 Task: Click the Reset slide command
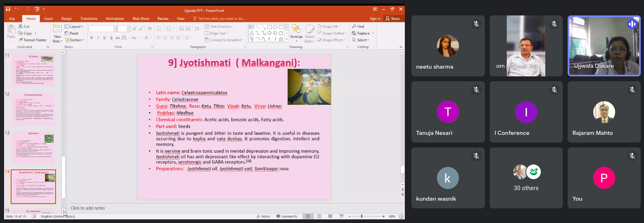tap(71, 33)
